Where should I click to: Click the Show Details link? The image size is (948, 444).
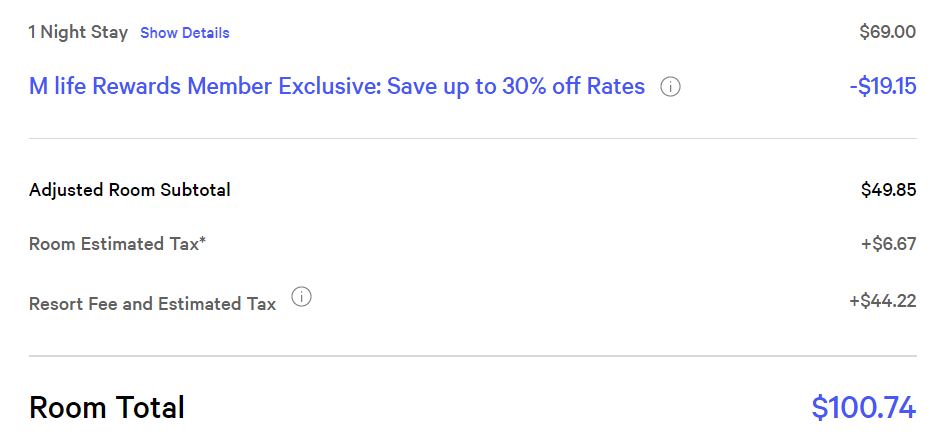184,33
